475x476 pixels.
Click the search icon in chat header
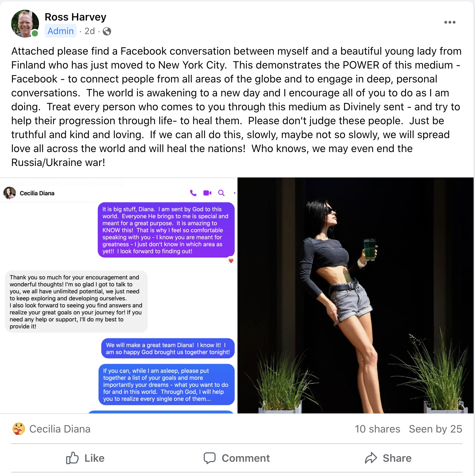pyautogui.click(x=221, y=193)
